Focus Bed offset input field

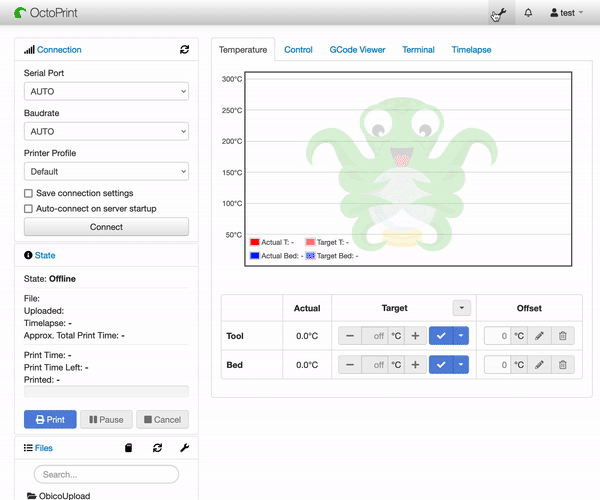pos(497,365)
